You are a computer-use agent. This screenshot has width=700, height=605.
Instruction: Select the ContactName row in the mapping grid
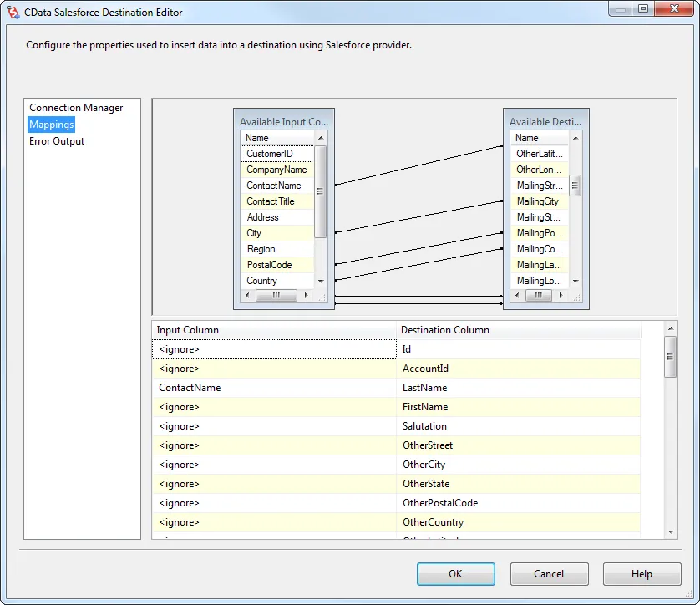tap(276, 388)
